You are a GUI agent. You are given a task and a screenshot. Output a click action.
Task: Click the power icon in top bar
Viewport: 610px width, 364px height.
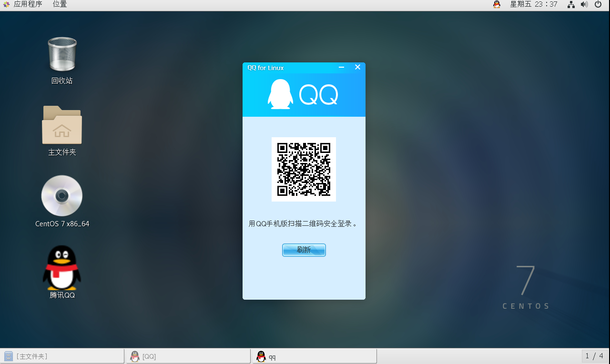(x=598, y=4)
